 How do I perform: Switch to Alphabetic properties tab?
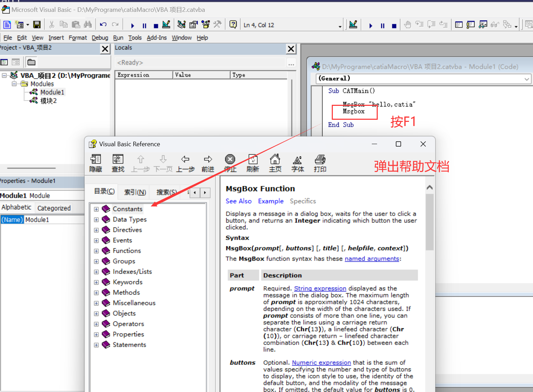(16, 207)
